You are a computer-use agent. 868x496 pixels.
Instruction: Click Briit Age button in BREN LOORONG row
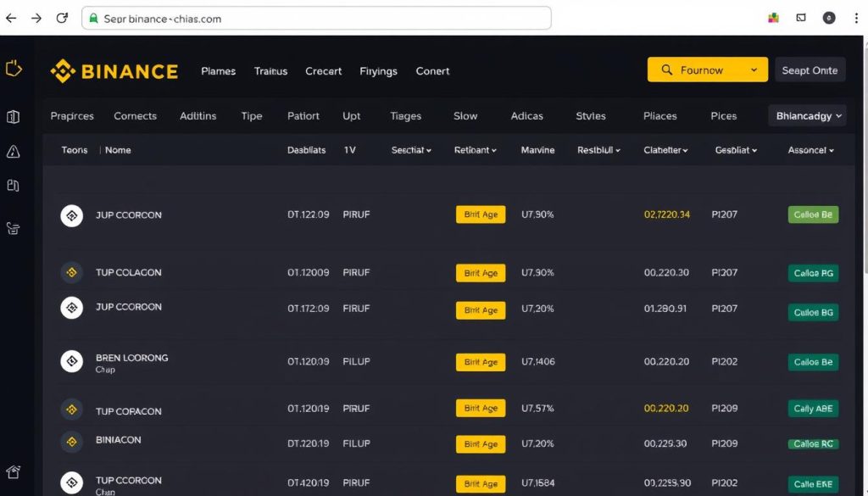coord(481,362)
